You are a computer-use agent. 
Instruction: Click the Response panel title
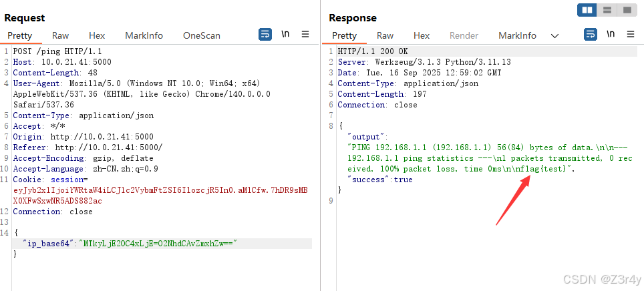point(353,18)
